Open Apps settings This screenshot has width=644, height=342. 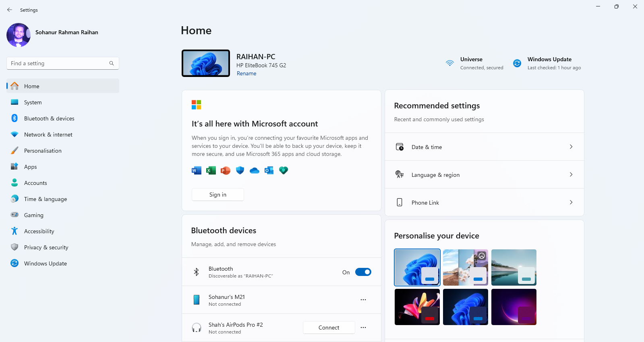pyautogui.click(x=63, y=167)
